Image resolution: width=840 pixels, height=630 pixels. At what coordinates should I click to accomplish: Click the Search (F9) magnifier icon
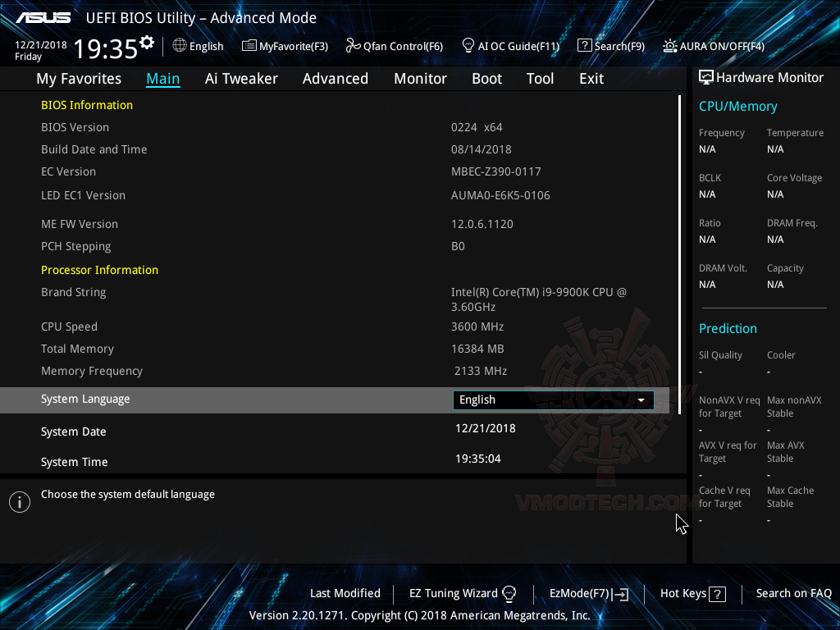(585, 46)
